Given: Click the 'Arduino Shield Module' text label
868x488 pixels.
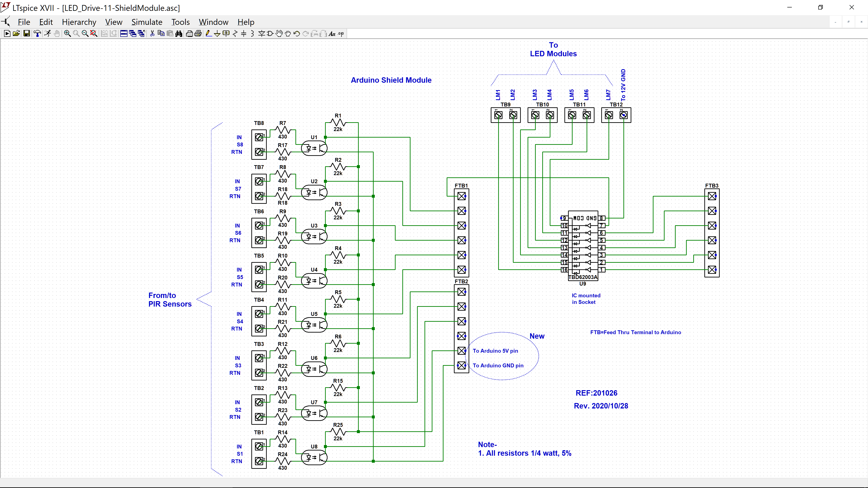Looking at the screenshot, I should point(391,80).
